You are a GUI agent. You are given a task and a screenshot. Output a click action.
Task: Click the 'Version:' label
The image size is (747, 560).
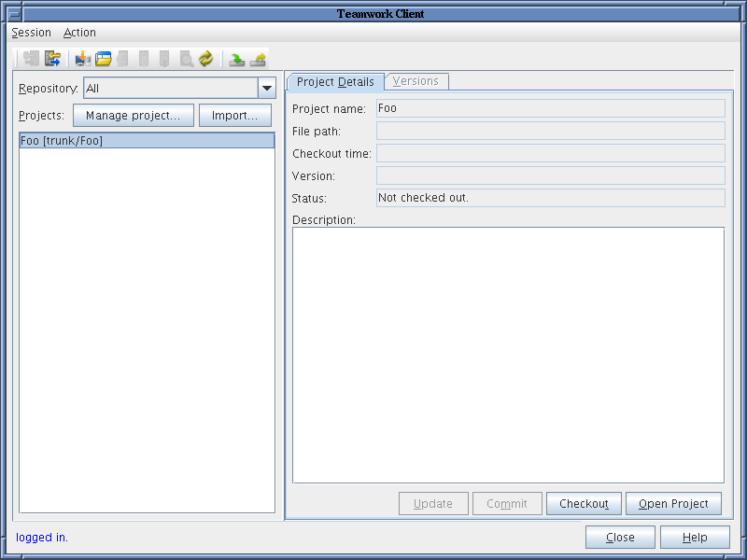click(x=314, y=176)
